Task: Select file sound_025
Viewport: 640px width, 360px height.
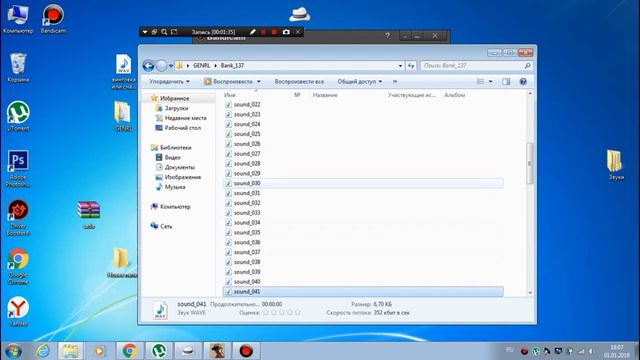Action: (247, 134)
